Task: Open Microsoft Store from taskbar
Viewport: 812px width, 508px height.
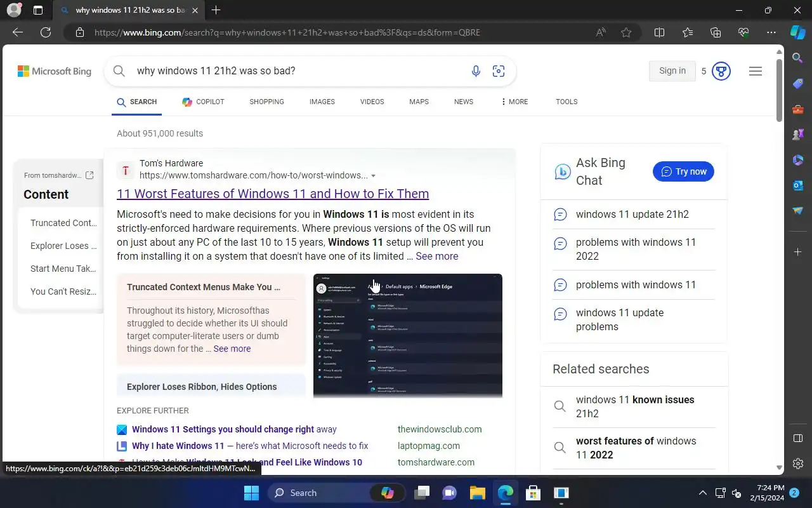Action: coord(533,493)
